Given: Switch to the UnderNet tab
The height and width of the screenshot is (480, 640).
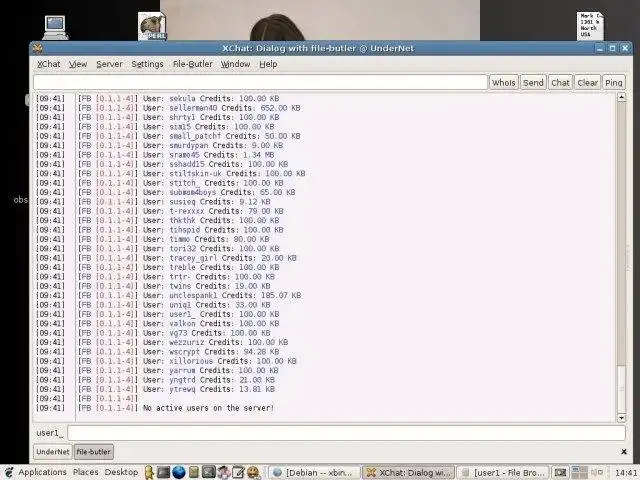Looking at the screenshot, I should tap(53, 452).
